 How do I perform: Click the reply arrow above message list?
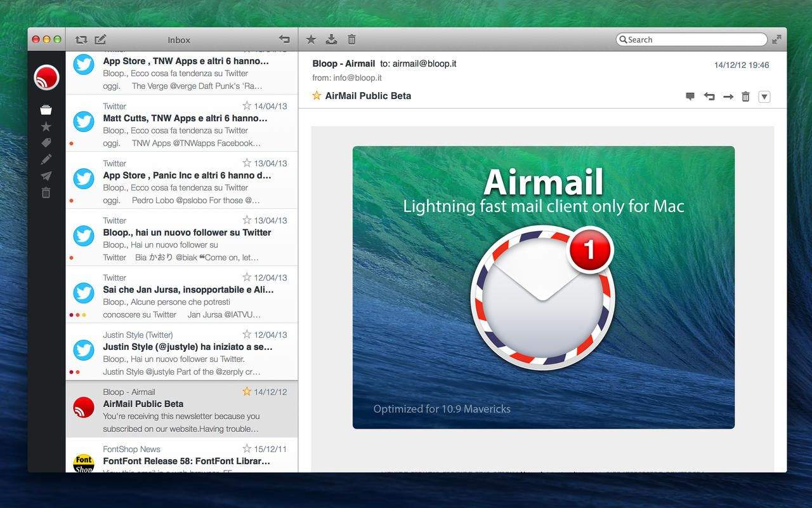coord(284,39)
